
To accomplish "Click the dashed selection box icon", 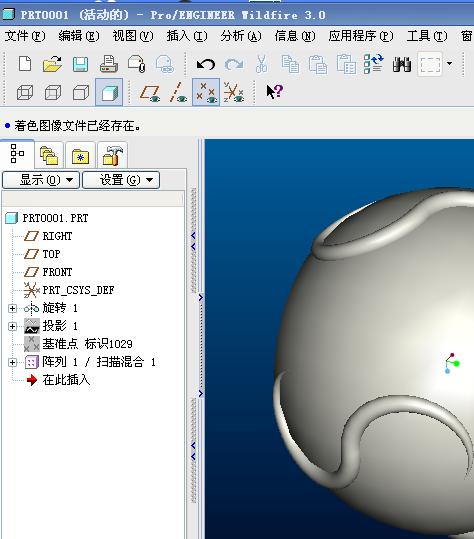I will pos(430,64).
